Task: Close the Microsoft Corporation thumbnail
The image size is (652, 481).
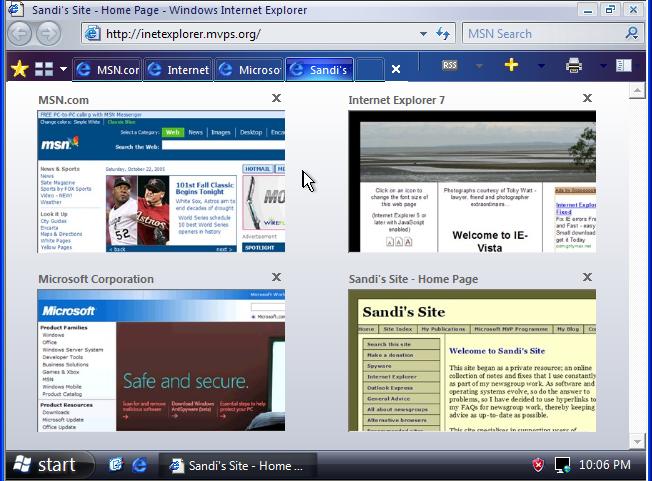Action: pos(276,277)
